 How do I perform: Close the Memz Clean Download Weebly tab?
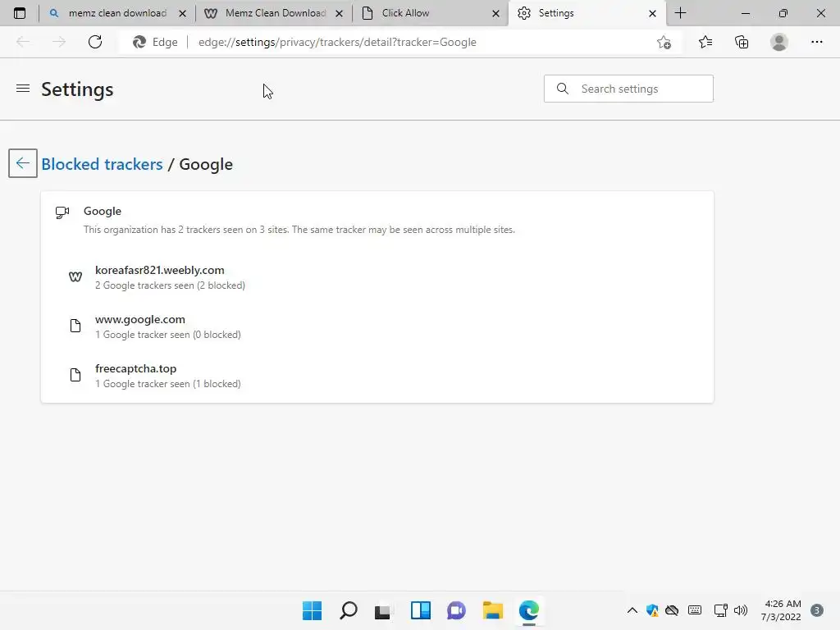click(x=339, y=13)
